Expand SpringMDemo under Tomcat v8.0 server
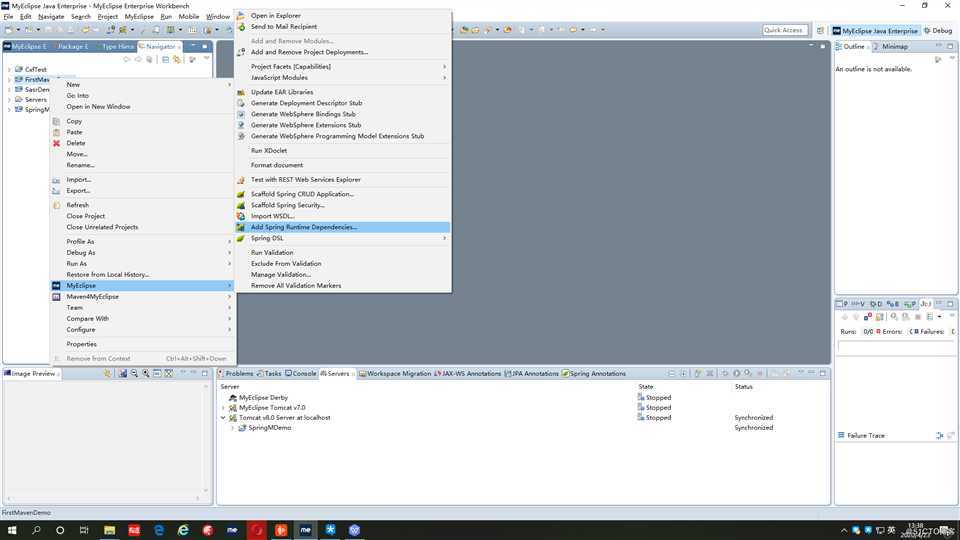960x540 pixels. pyautogui.click(x=233, y=428)
